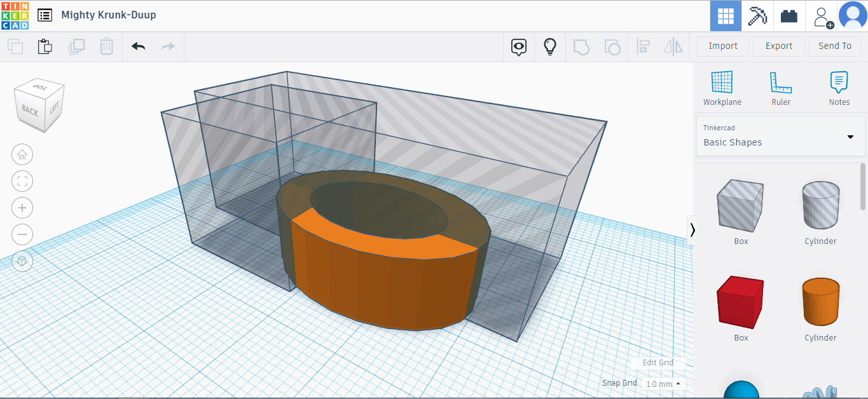The width and height of the screenshot is (868, 399).
Task: Select the Workplane tool
Action: pyautogui.click(x=722, y=88)
